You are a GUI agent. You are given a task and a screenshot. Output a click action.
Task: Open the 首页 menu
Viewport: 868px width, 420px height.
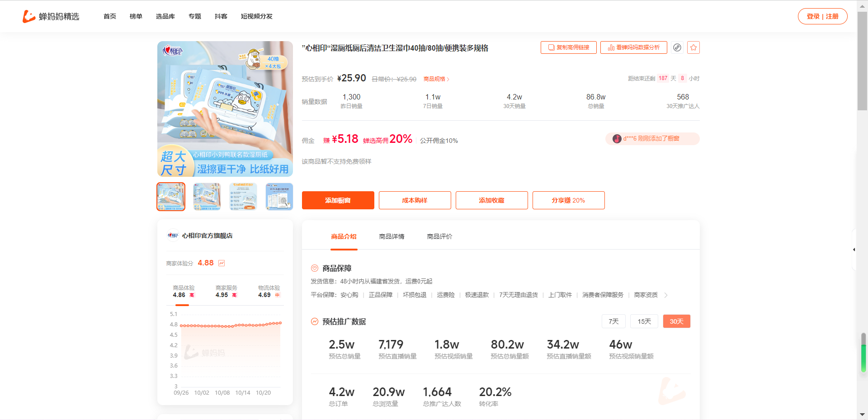tap(110, 16)
